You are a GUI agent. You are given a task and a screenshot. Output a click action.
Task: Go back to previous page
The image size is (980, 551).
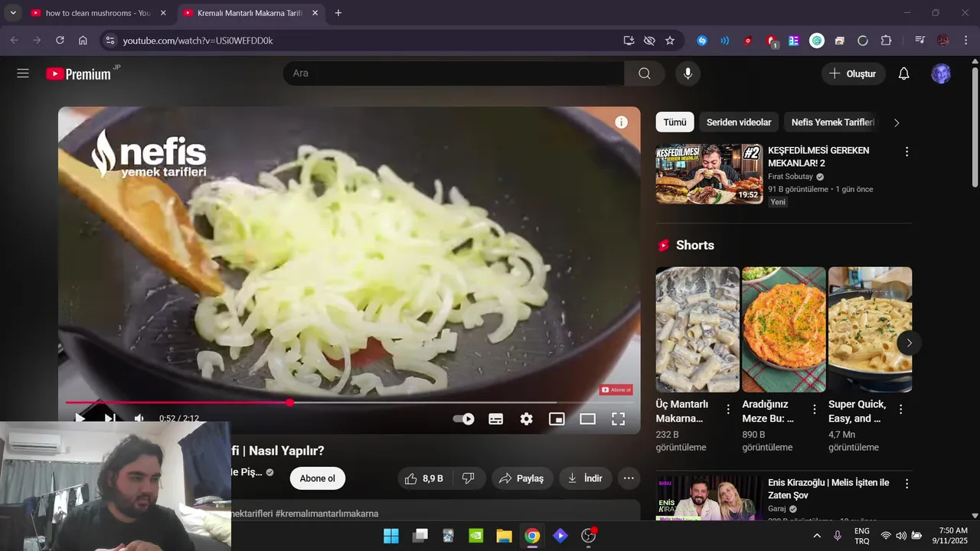click(x=14, y=41)
